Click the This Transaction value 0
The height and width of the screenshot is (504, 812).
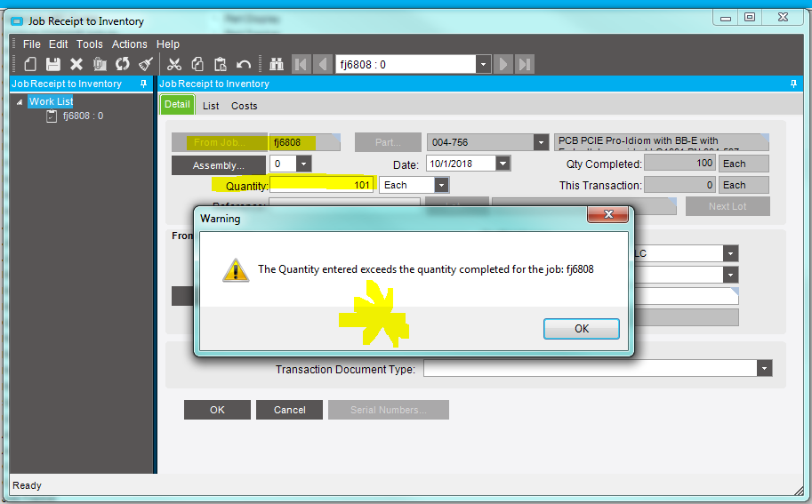(679, 185)
